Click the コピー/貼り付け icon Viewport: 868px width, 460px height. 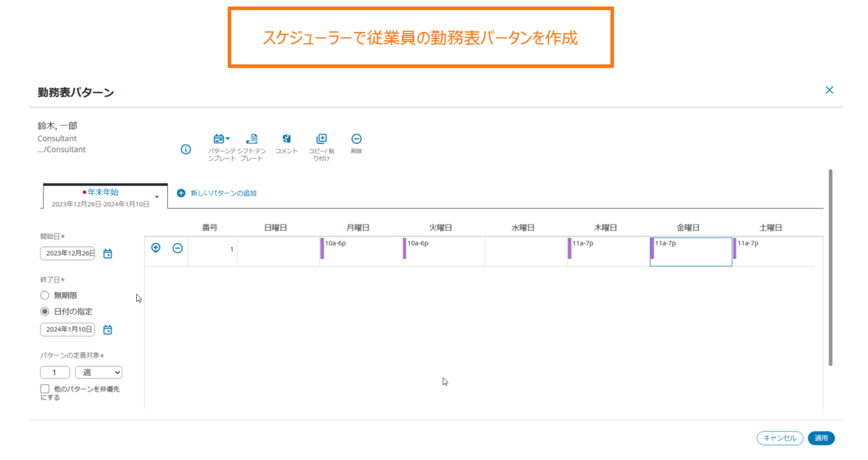point(321,139)
